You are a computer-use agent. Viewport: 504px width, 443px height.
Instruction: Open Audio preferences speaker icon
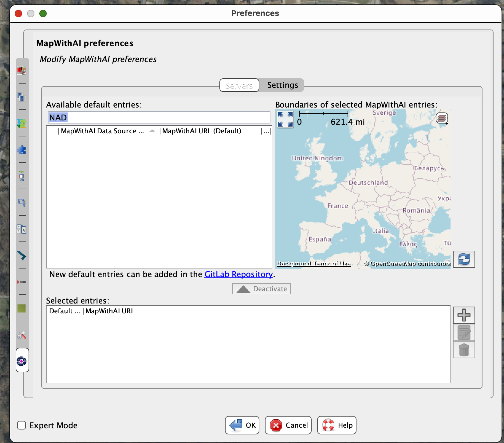(x=22, y=202)
